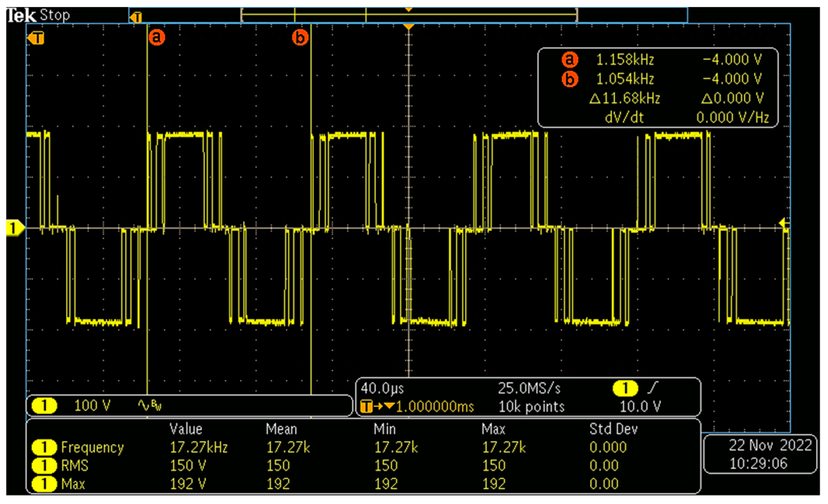Click the trigger position triangle atop graticule
This screenshot has width=828, height=504.
408,26
